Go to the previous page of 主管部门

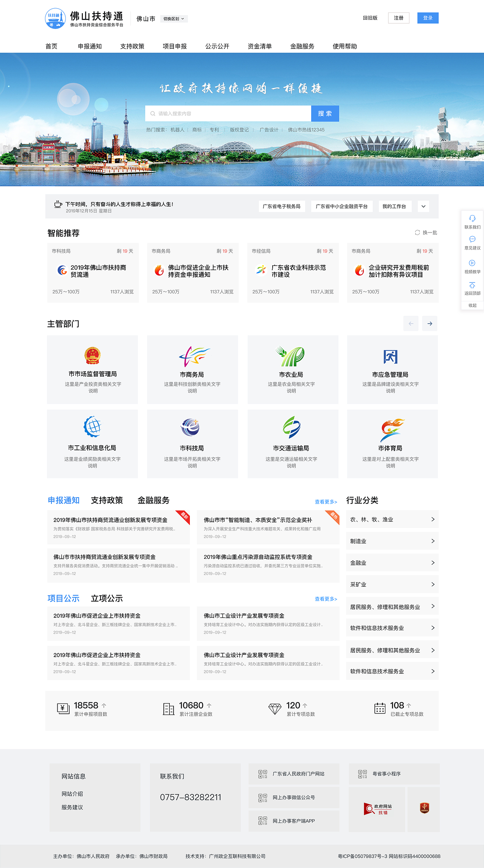point(411,324)
